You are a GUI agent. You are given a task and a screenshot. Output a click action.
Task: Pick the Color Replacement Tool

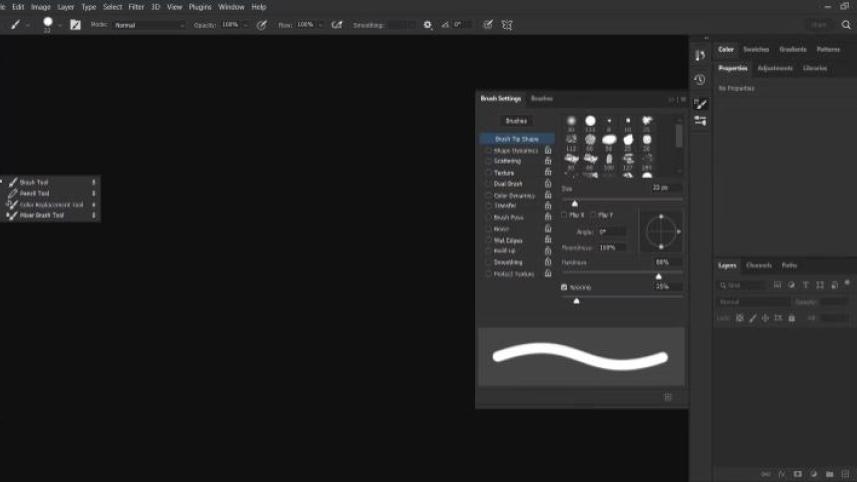[50, 204]
